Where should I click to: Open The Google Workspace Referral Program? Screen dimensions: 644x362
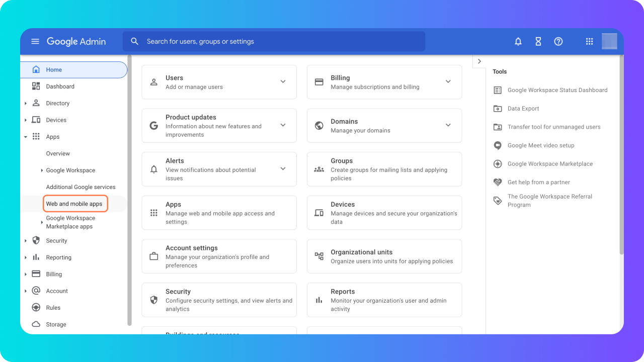[x=550, y=201]
